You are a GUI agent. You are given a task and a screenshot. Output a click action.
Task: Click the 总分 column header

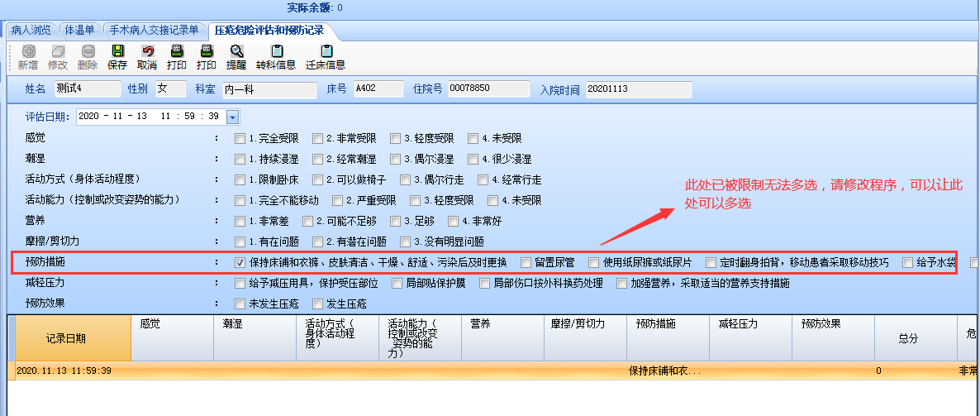click(x=916, y=338)
